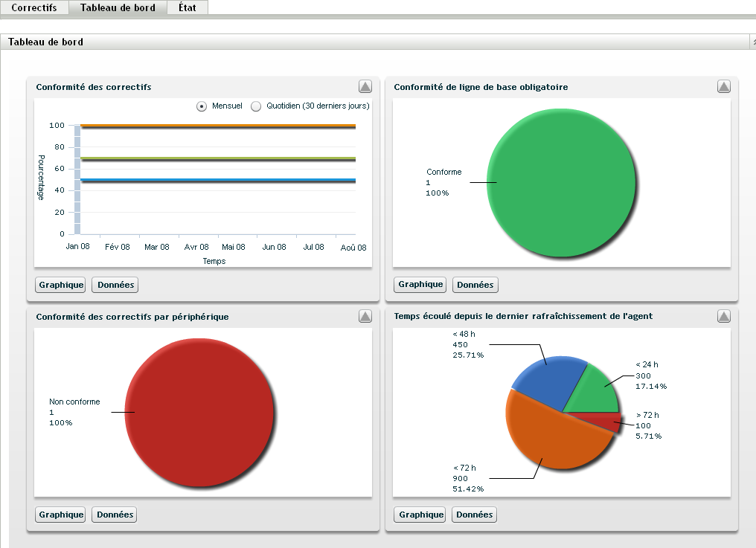Click the green Conforme pie chart
The height and width of the screenshot is (548, 756).
click(561, 183)
